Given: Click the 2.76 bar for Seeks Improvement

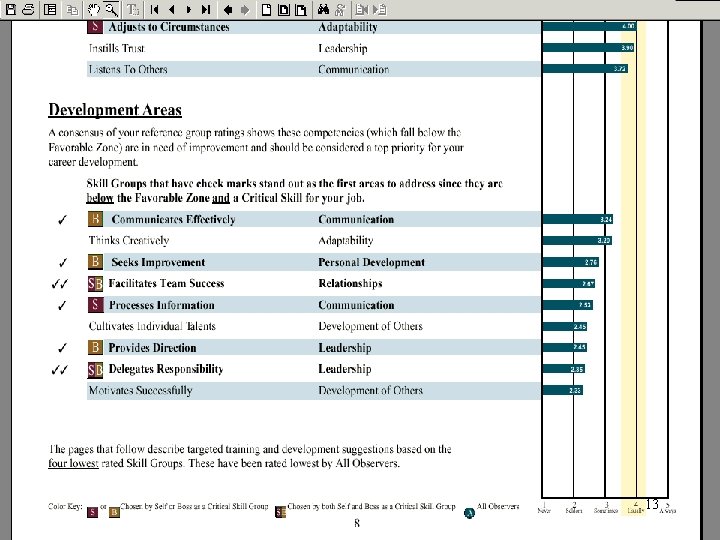Looking at the screenshot, I should pos(570,262).
